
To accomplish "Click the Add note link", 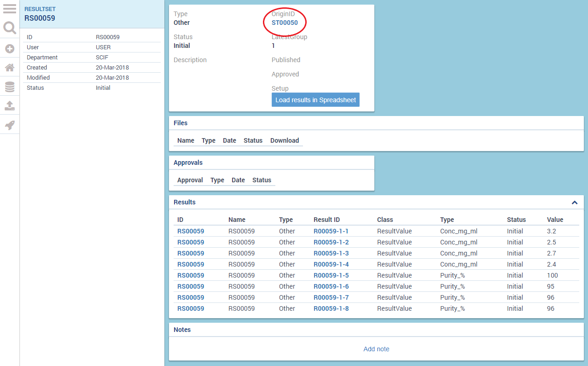I will click(x=376, y=349).
